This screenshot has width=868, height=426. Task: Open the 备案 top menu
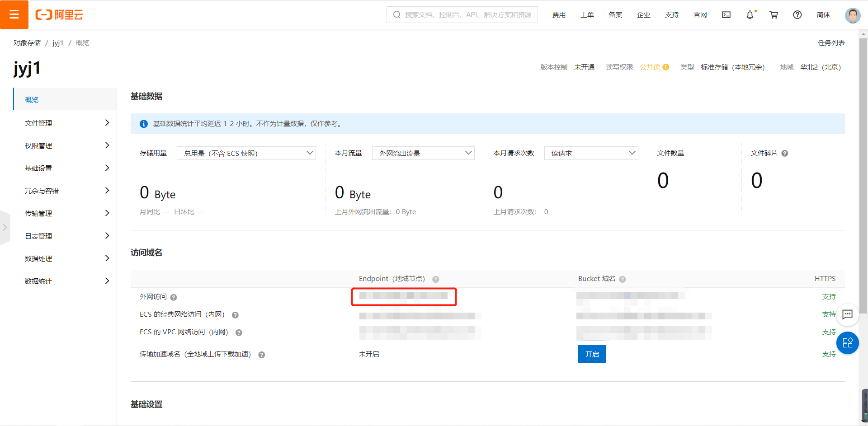[615, 15]
